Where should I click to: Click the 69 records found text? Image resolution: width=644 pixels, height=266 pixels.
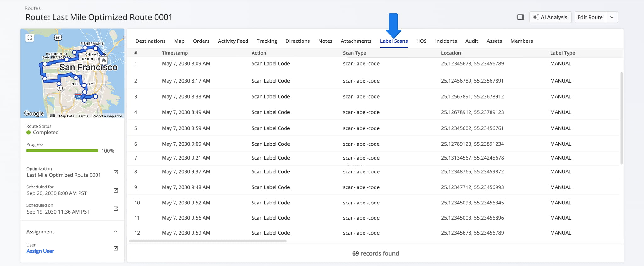click(375, 253)
